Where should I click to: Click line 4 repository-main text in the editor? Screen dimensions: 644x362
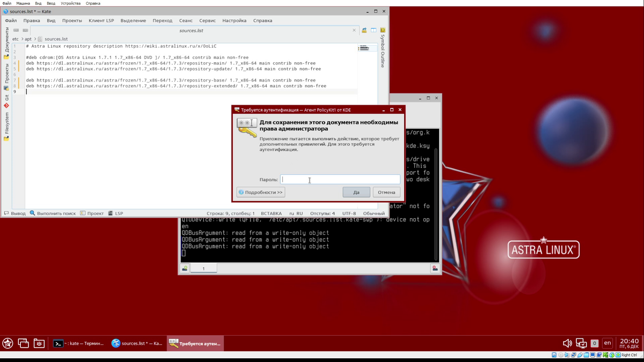click(x=171, y=63)
